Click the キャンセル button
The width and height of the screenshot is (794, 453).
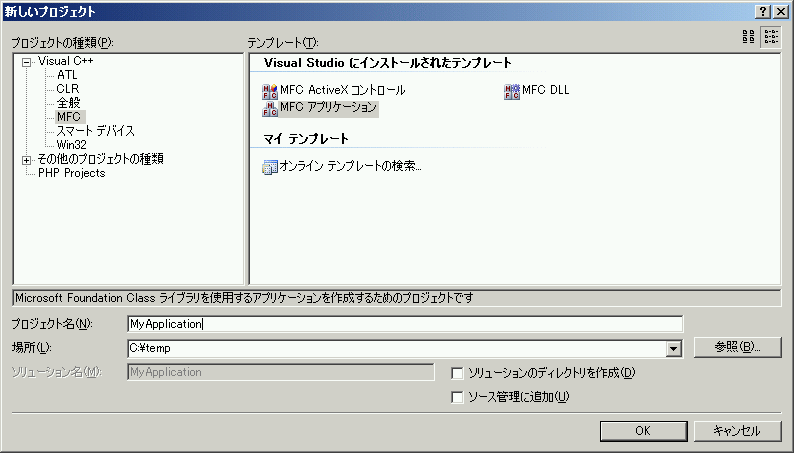[x=737, y=431]
